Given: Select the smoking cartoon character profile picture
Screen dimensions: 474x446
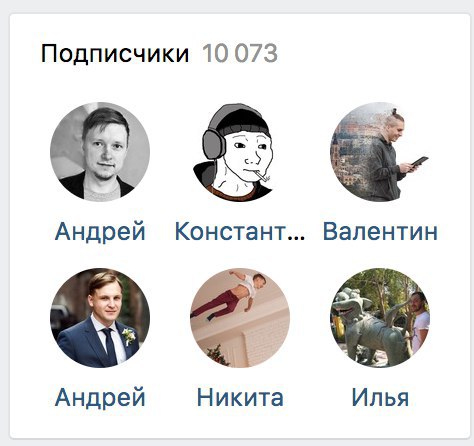Looking at the screenshot, I should pyautogui.click(x=240, y=152).
